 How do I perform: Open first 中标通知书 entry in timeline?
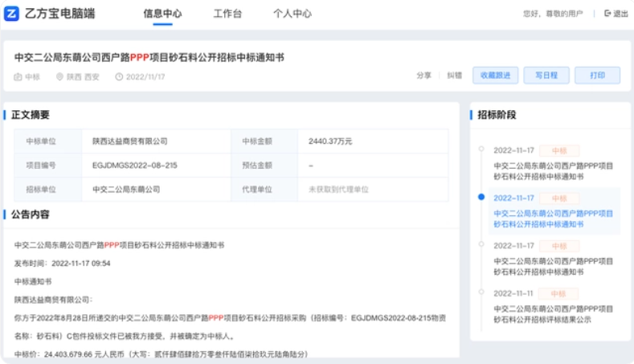(x=553, y=171)
